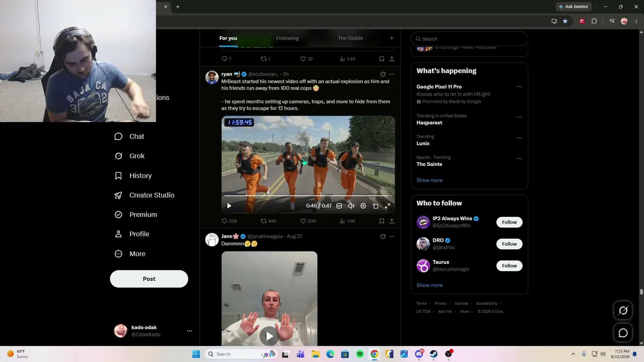View analytics showing 1.1M views
The height and width of the screenshot is (362, 644).
347,221
